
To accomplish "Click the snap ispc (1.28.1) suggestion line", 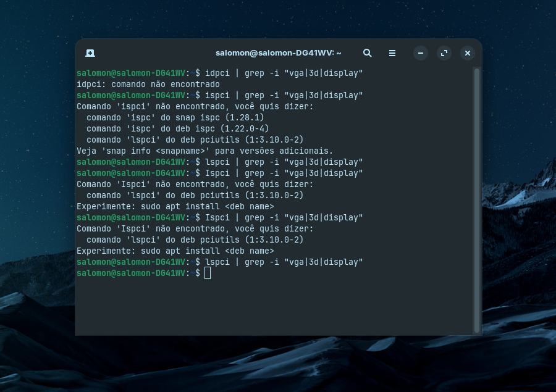I will point(176,117).
